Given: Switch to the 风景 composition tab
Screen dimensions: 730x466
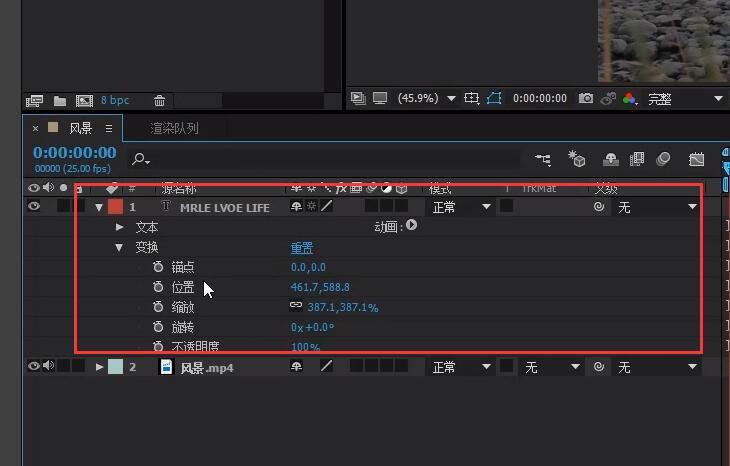Looking at the screenshot, I should click(81, 128).
